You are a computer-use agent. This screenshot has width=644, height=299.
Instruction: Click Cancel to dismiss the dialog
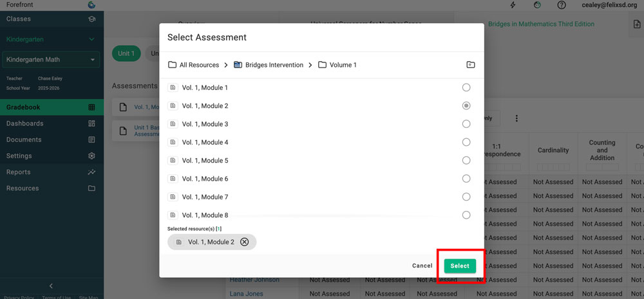[x=422, y=266]
